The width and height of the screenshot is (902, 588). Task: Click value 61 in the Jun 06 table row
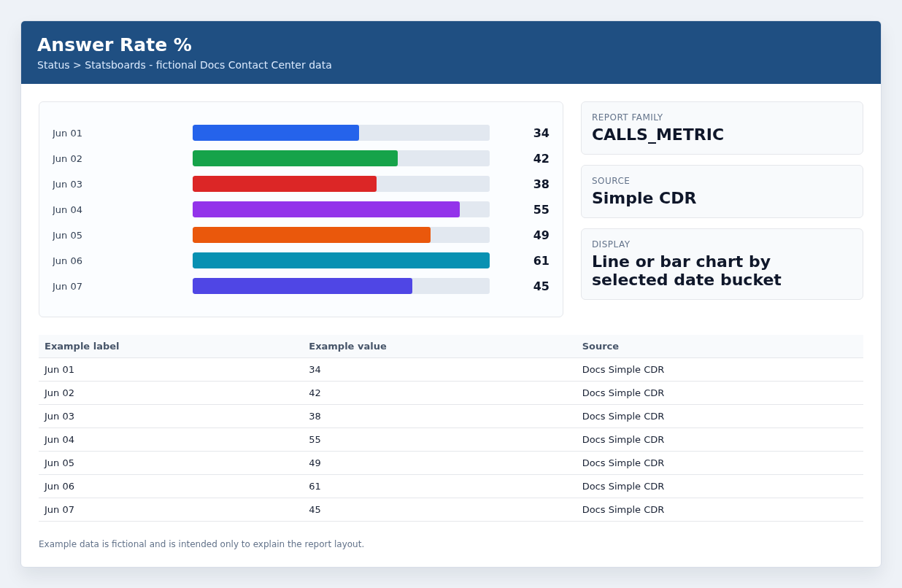tap(315, 487)
